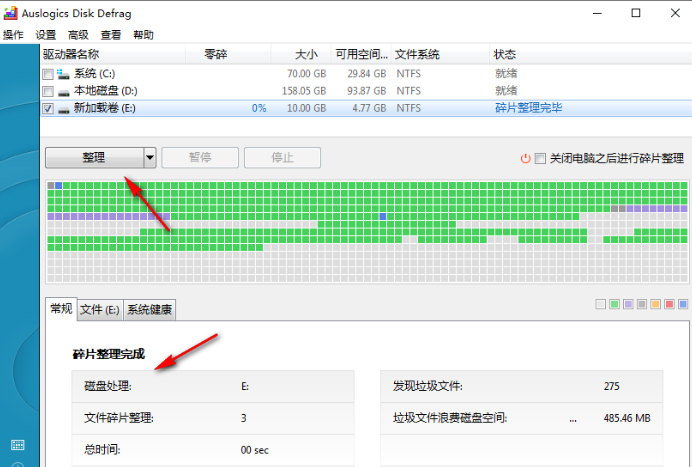Select the 系统 (C:) drive row name

pos(94,74)
